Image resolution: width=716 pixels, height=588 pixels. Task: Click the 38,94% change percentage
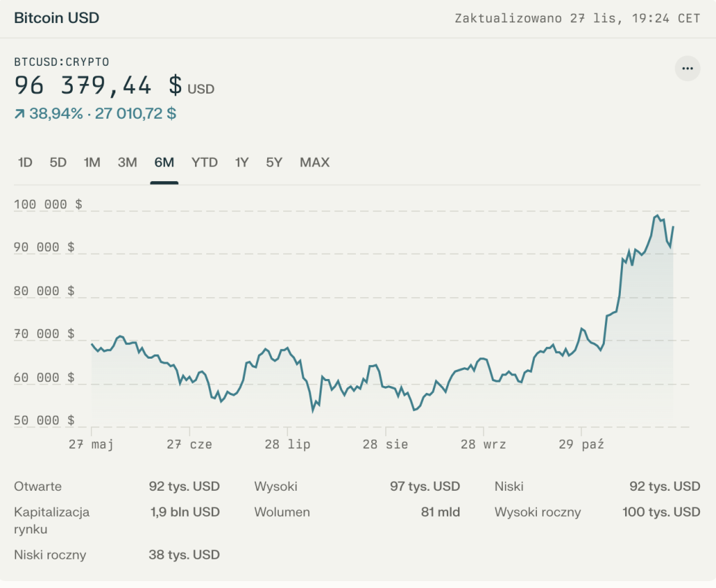pyautogui.click(x=54, y=112)
